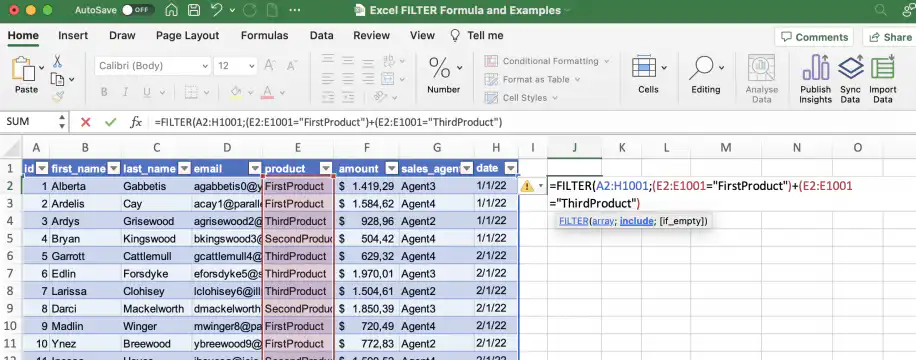The width and height of the screenshot is (916, 360).
Task: Open filter dropdown on first_name column
Action: click(113, 168)
